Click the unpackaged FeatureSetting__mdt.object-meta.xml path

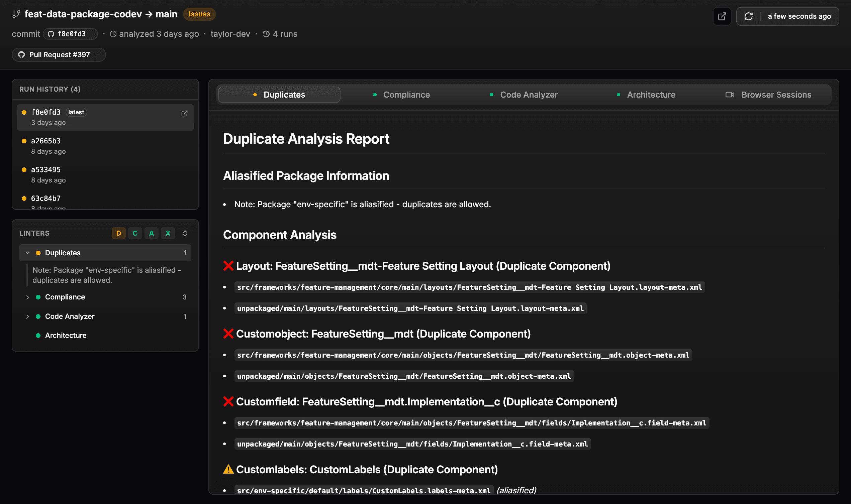(x=404, y=376)
